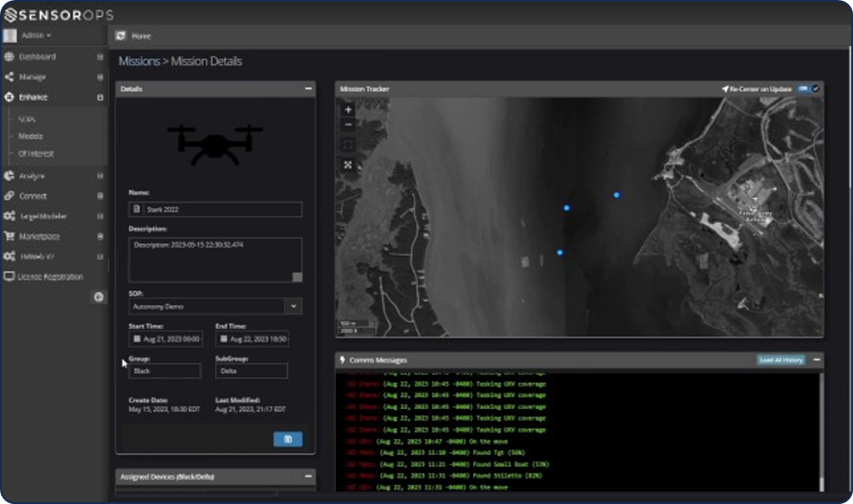Click Load All History button
Image resolution: width=853 pixels, height=504 pixels.
(781, 359)
